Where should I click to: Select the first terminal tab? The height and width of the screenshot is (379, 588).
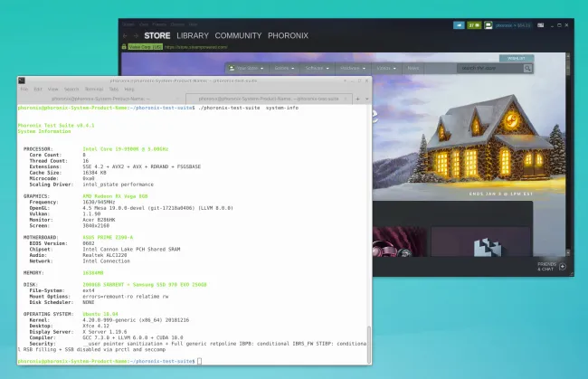coord(101,99)
